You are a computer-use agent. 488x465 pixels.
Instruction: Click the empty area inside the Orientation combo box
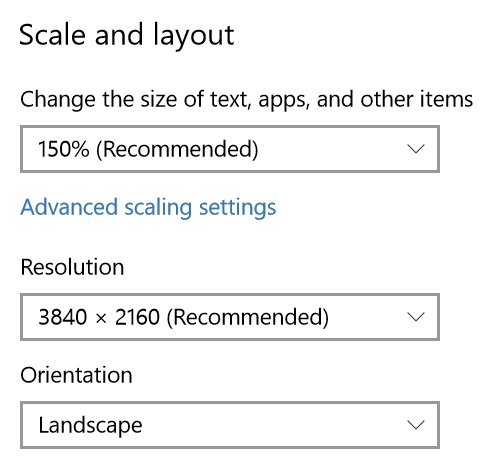(x=273, y=425)
